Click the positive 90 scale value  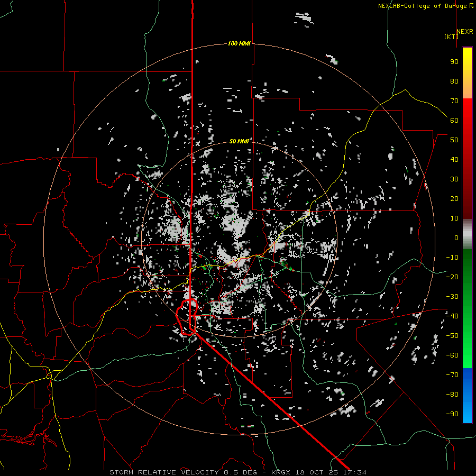454,62
